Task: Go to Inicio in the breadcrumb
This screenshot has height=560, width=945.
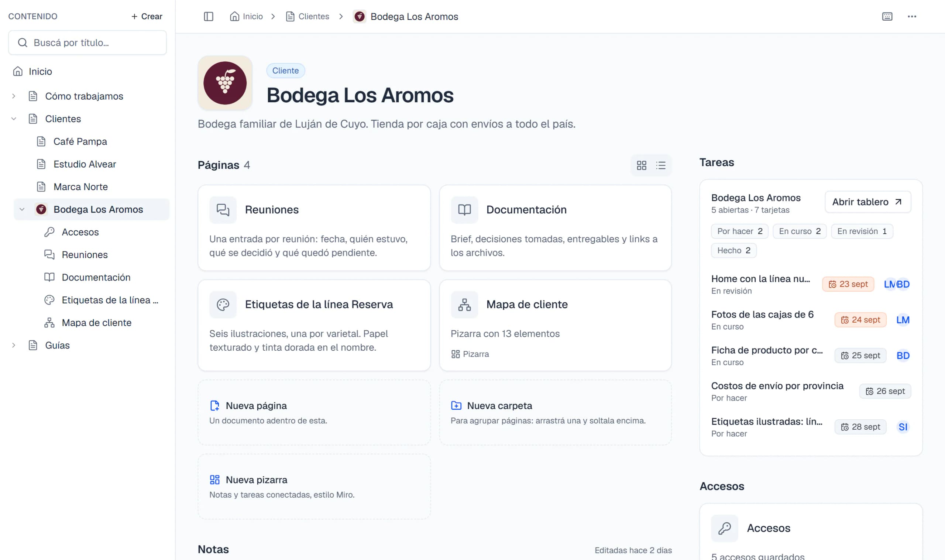Action: tap(246, 16)
